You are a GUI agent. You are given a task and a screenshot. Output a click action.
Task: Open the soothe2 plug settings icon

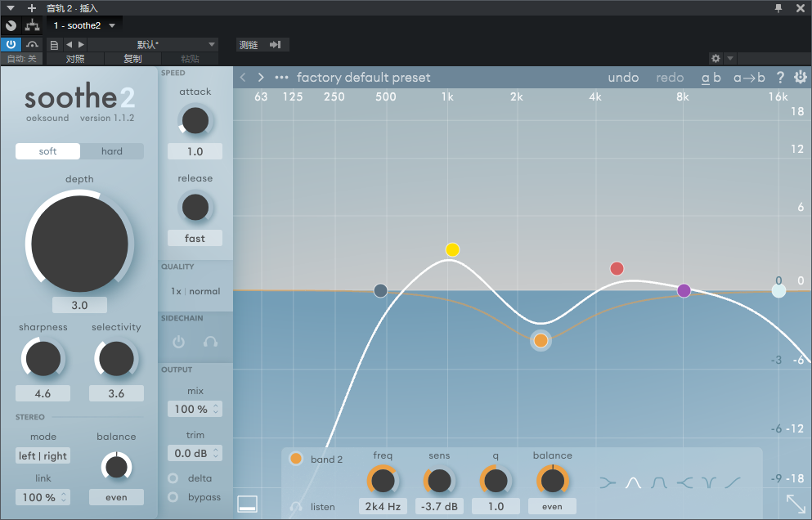pos(801,78)
